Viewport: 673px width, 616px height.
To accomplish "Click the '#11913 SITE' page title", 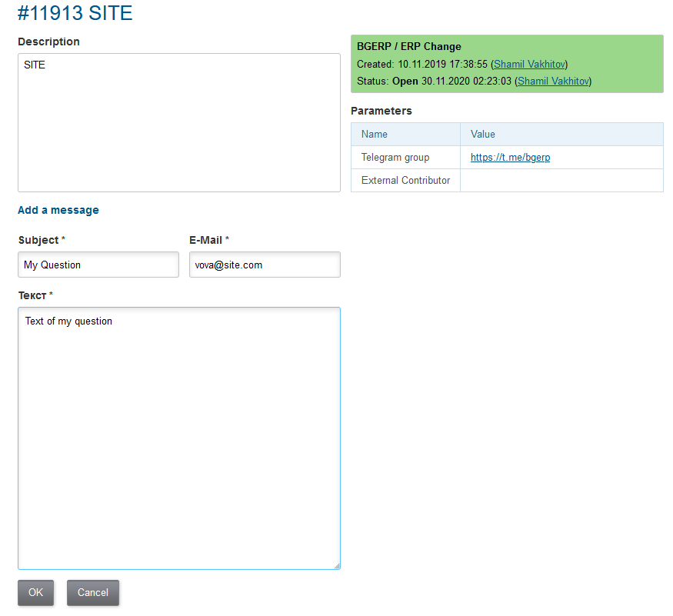I will pos(75,13).
